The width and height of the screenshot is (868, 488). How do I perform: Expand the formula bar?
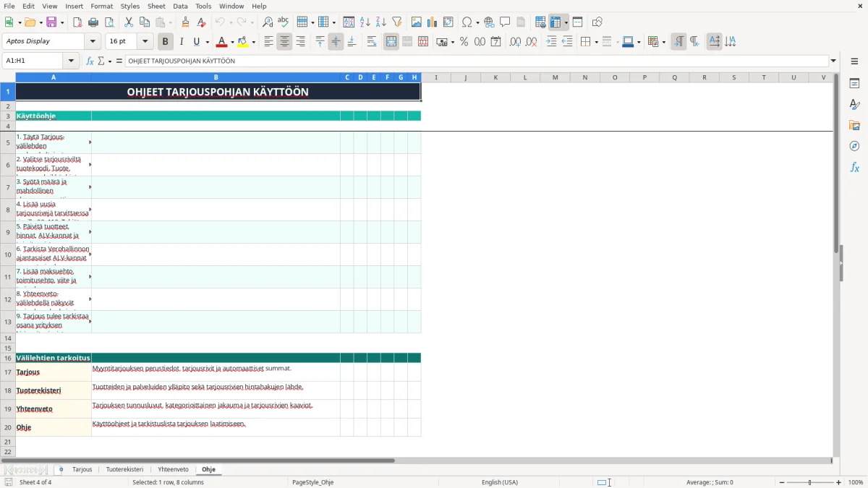click(833, 61)
